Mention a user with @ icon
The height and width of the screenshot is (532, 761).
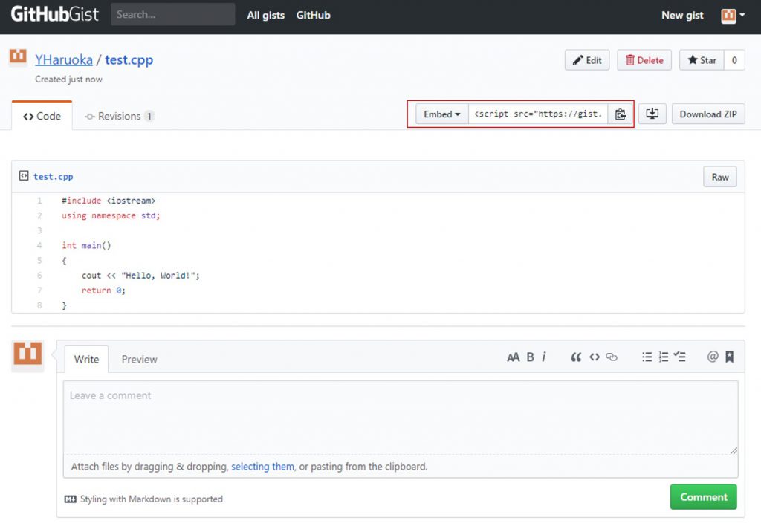(712, 357)
